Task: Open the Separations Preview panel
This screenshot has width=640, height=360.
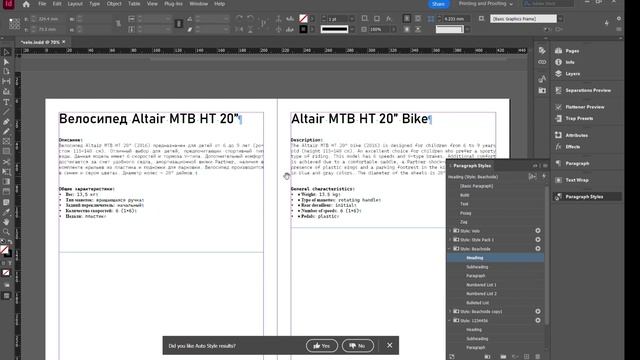Action: tap(588, 90)
